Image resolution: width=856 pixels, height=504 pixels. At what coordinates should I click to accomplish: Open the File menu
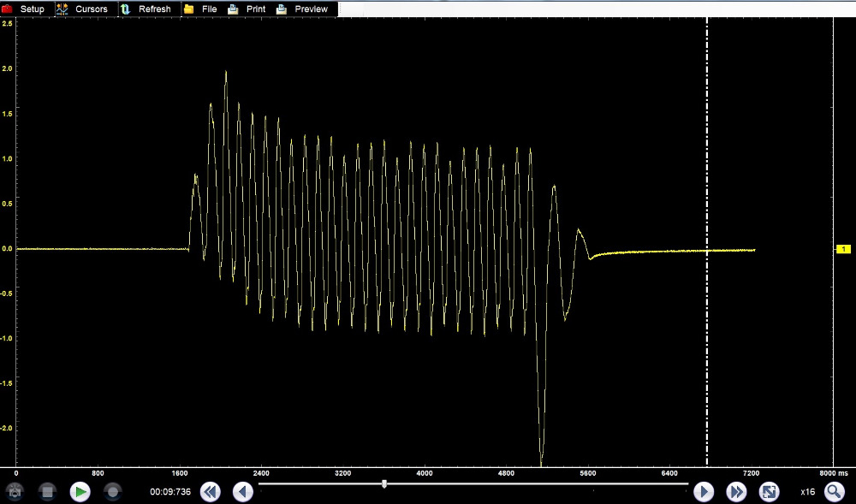pos(209,9)
